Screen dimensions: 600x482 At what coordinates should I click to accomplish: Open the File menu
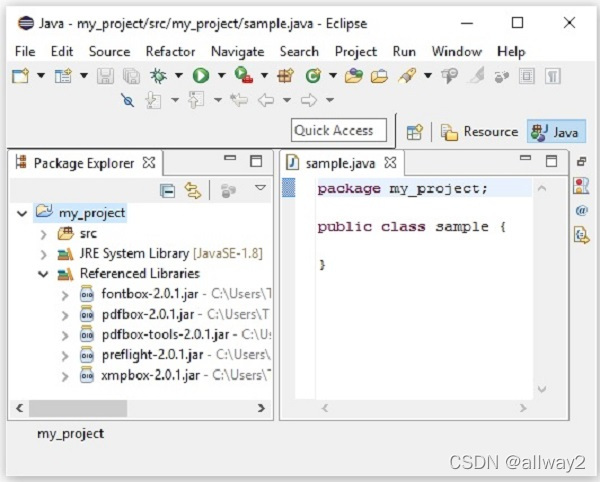[25, 51]
